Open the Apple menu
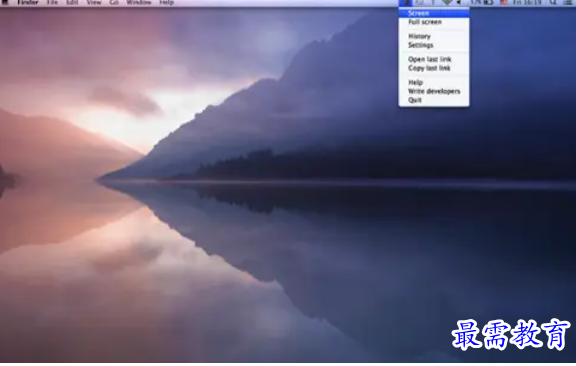 point(6,2)
